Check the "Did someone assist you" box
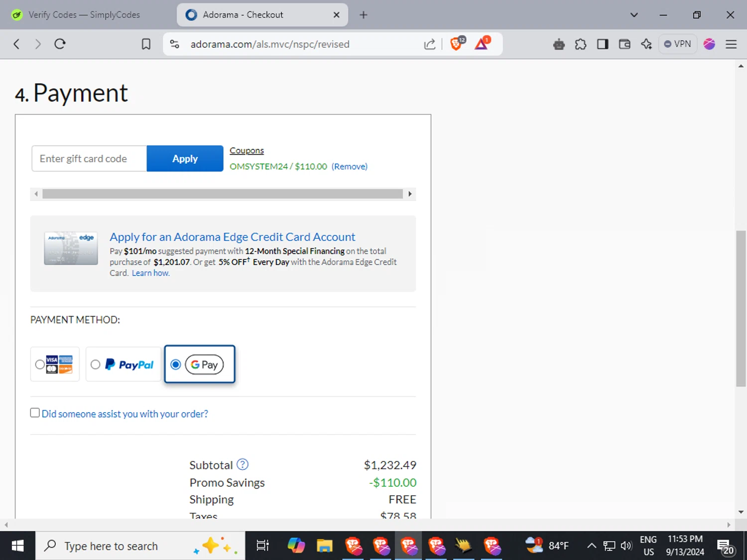 (x=35, y=413)
